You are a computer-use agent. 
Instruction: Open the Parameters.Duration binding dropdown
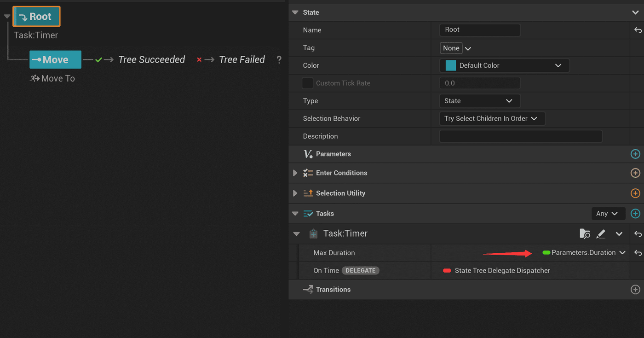[584, 252]
